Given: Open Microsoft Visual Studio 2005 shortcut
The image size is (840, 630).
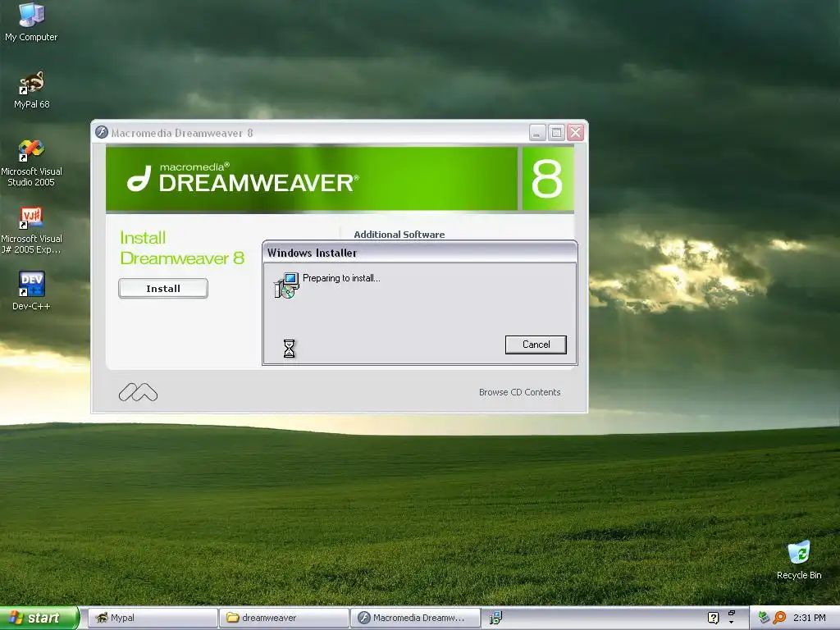Looking at the screenshot, I should pyautogui.click(x=31, y=163).
